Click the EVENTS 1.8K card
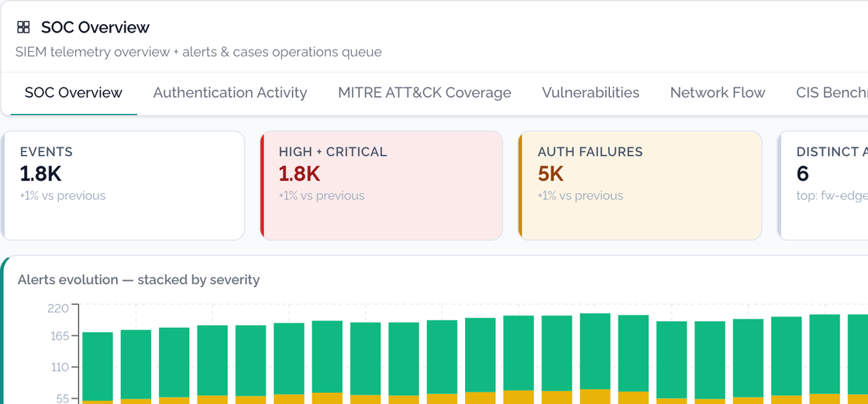The width and height of the screenshot is (868, 404). coord(122,185)
